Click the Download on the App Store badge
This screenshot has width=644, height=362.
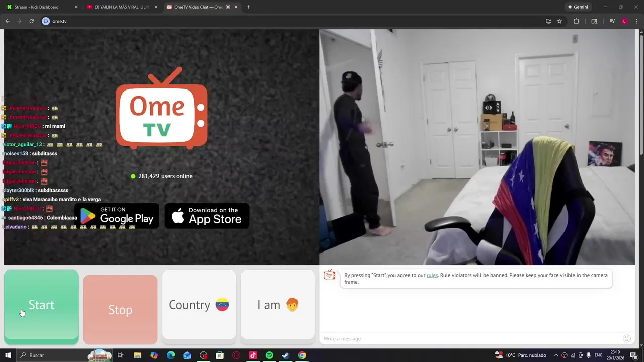point(207,216)
